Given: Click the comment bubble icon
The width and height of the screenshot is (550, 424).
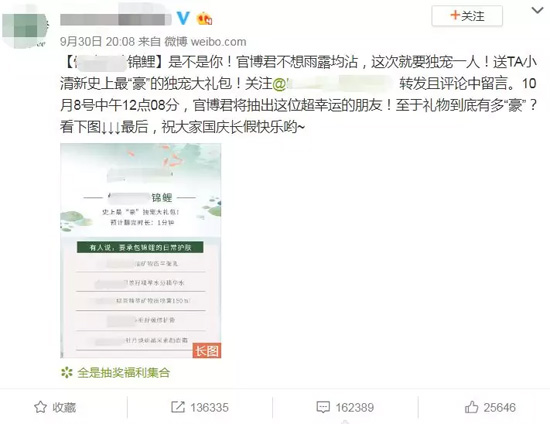Looking at the screenshot, I should click(323, 407).
